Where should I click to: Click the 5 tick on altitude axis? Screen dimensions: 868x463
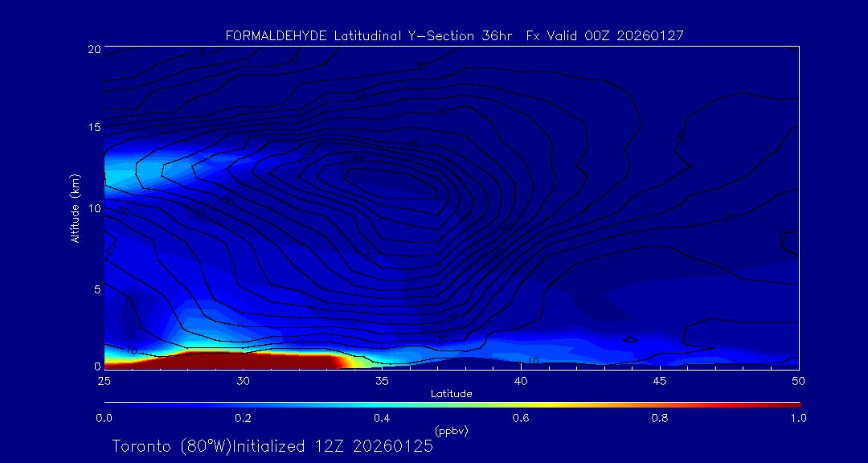pos(96,288)
